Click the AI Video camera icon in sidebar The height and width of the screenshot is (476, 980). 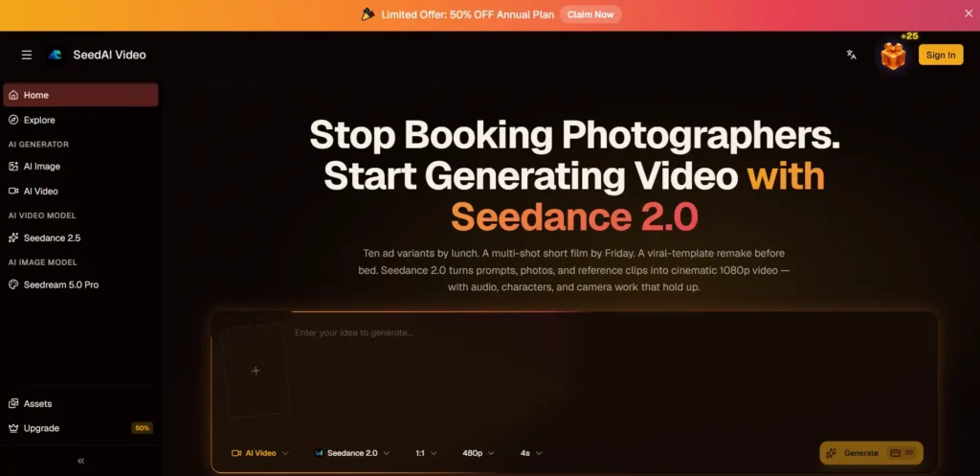click(13, 192)
